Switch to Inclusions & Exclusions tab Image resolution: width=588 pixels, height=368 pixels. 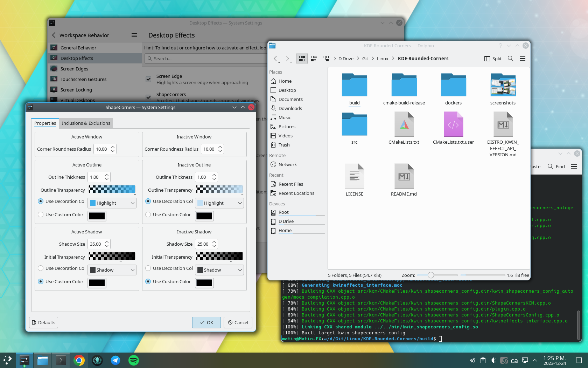click(86, 123)
